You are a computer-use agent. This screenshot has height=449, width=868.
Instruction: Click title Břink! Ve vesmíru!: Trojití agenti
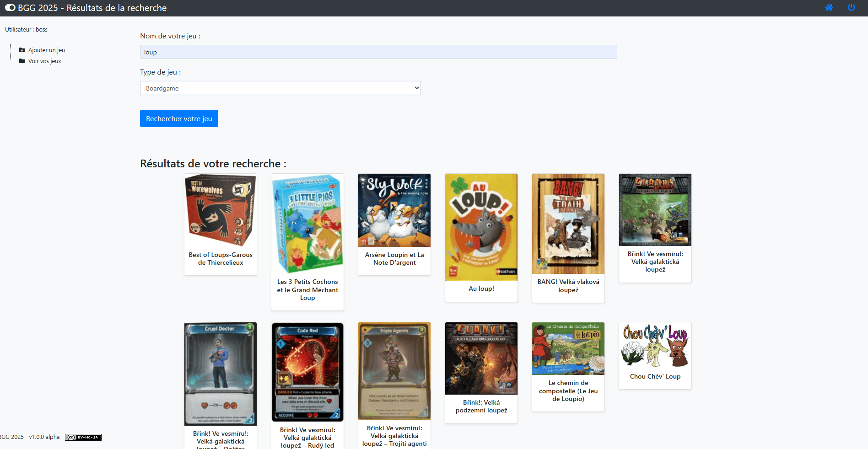click(394, 436)
